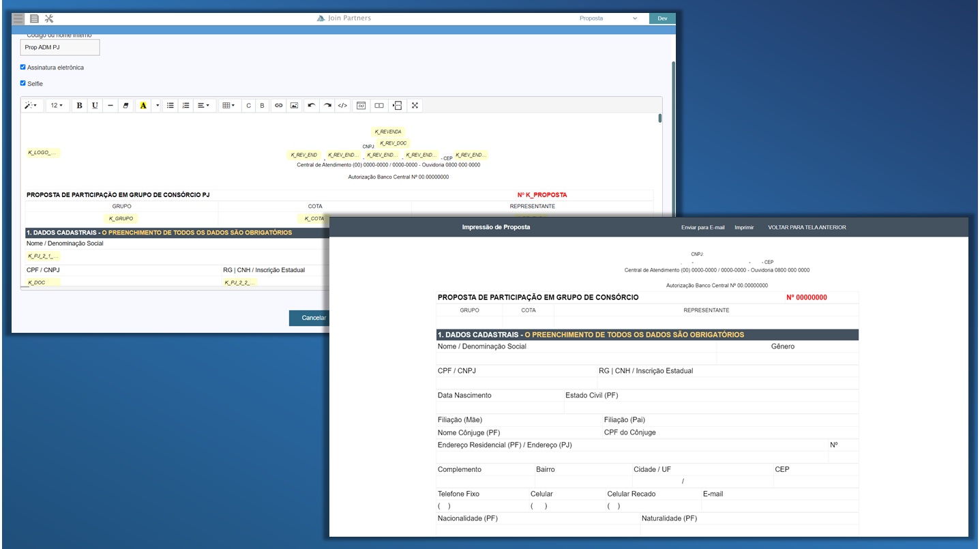Insert a picture using image icon
Screen dimensions: 980x549
coord(294,106)
